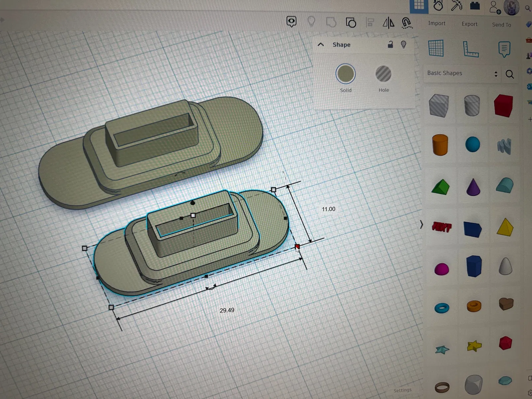Activate the Mirror tool
Screen dimensions: 532x399
[388, 23]
